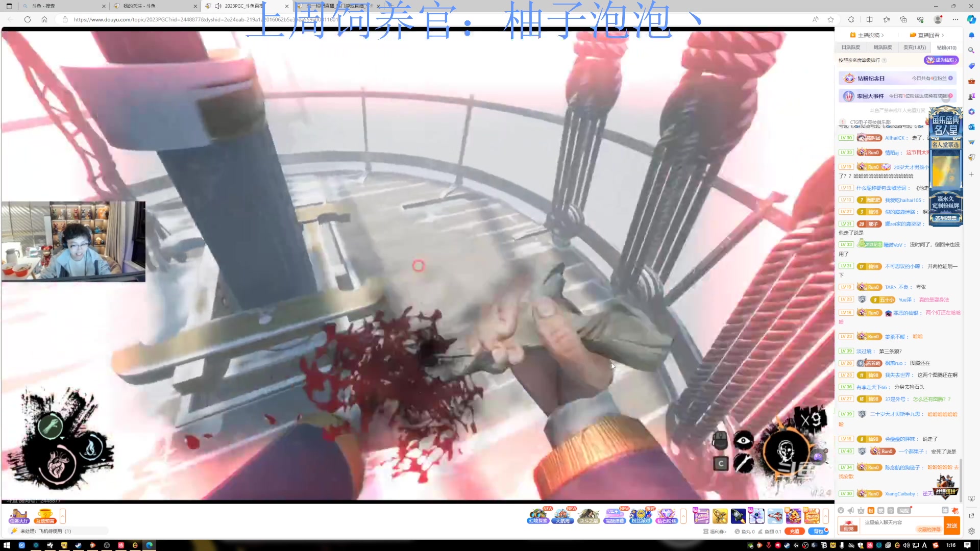Viewport: 980px width, 551px height.
Task: Toggle the orange 粉 fan badge chat option
Action: point(871,510)
